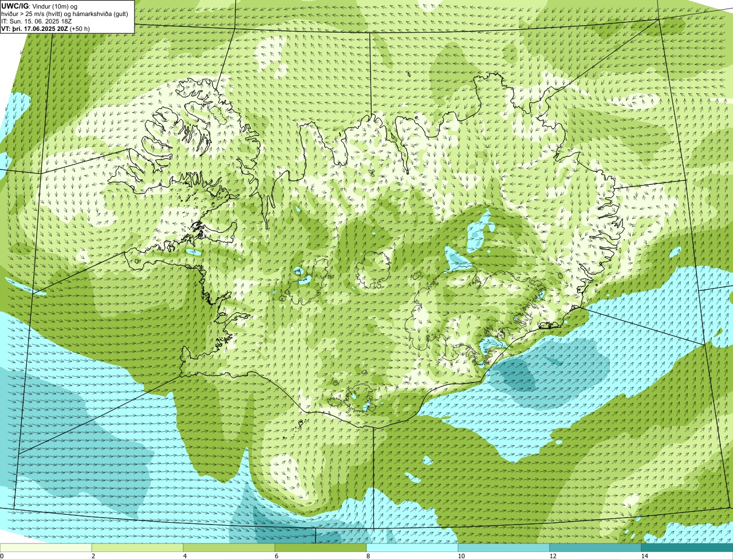Click the "8" label under the colorbar
Image resolution: width=733 pixels, height=560 pixels.
[x=367, y=556]
